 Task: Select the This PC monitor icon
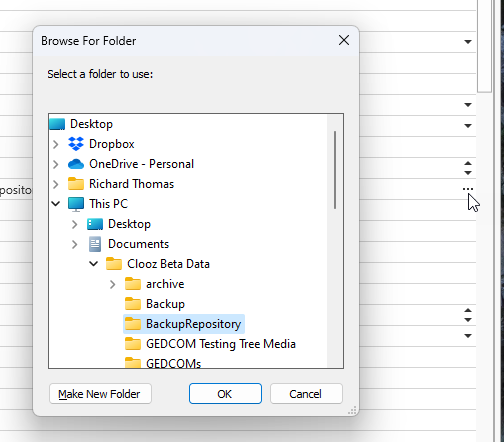76,204
